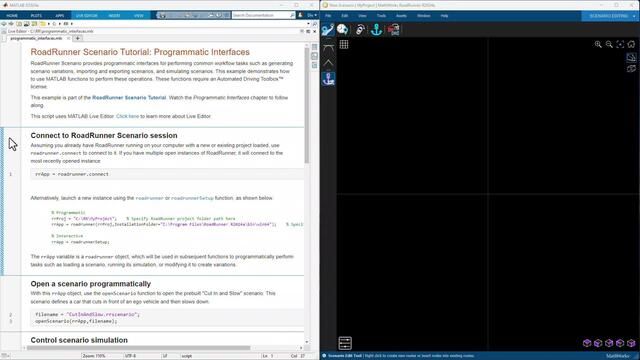Click the back arrow in MATLAB folder toolbar
The image size is (640, 360).
click(4, 24)
